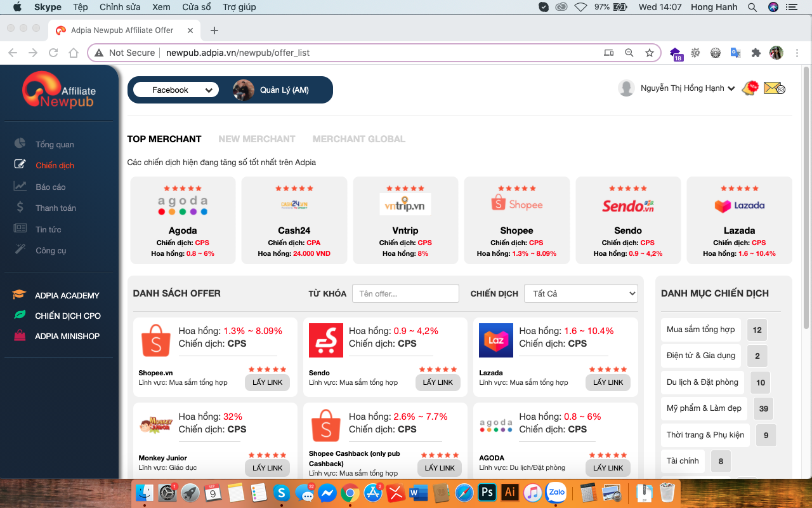Screen dimensions: 812x508
Task: Open Illustrator from the Dock
Action: tap(509, 492)
